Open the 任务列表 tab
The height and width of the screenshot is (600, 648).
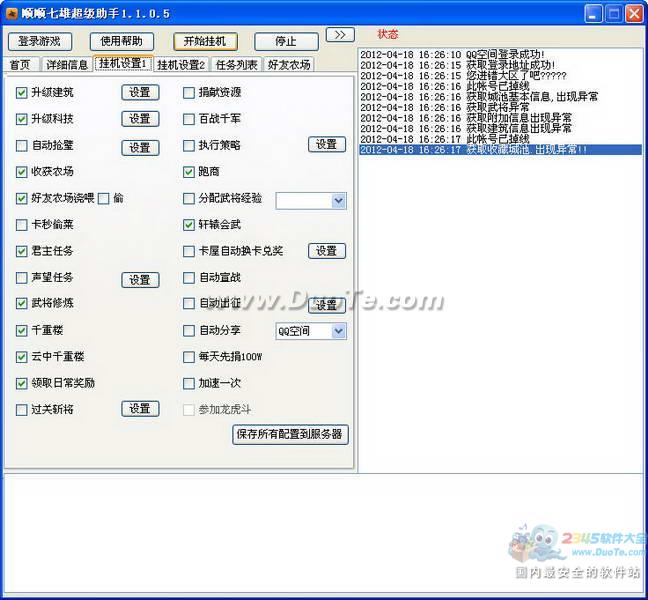pos(237,65)
